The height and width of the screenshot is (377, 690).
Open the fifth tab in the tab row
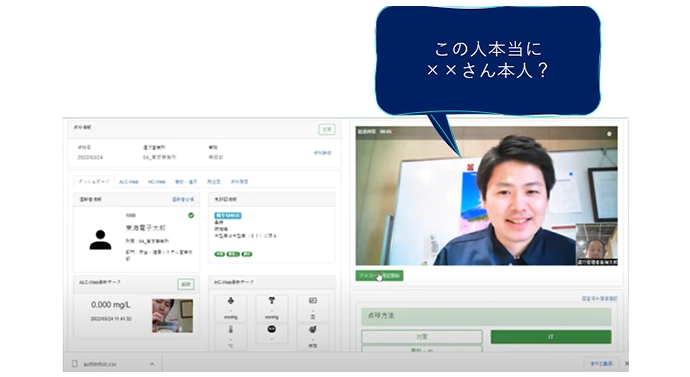(214, 182)
